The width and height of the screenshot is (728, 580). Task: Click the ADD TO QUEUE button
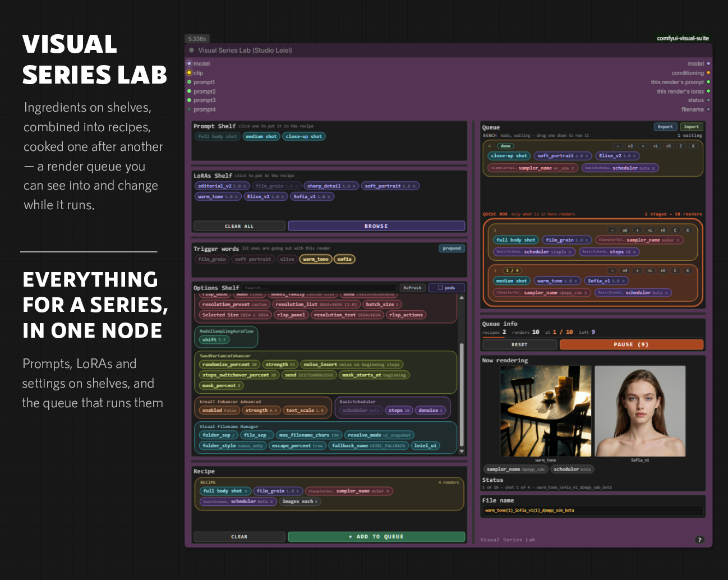(x=376, y=536)
